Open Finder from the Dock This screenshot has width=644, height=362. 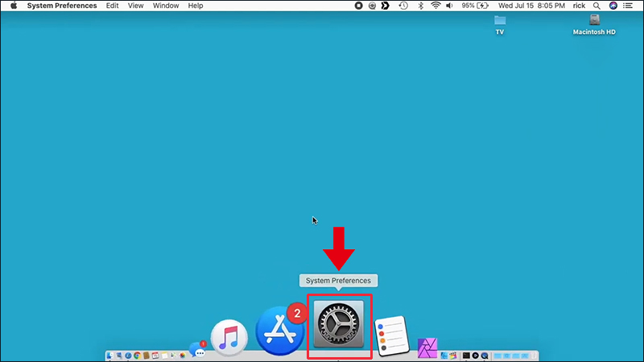tap(109, 356)
